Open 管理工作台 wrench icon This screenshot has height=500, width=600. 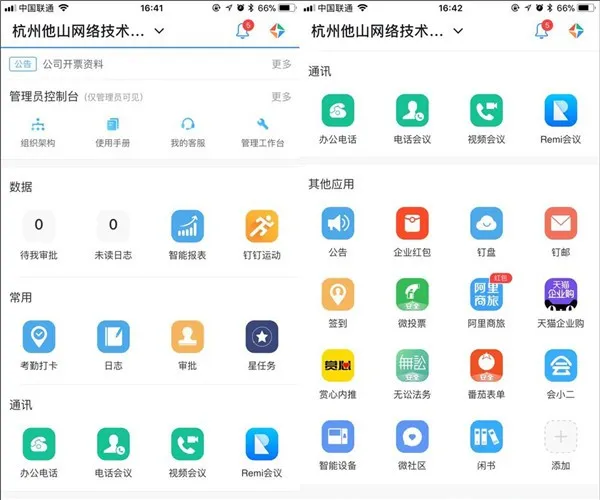point(262,132)
